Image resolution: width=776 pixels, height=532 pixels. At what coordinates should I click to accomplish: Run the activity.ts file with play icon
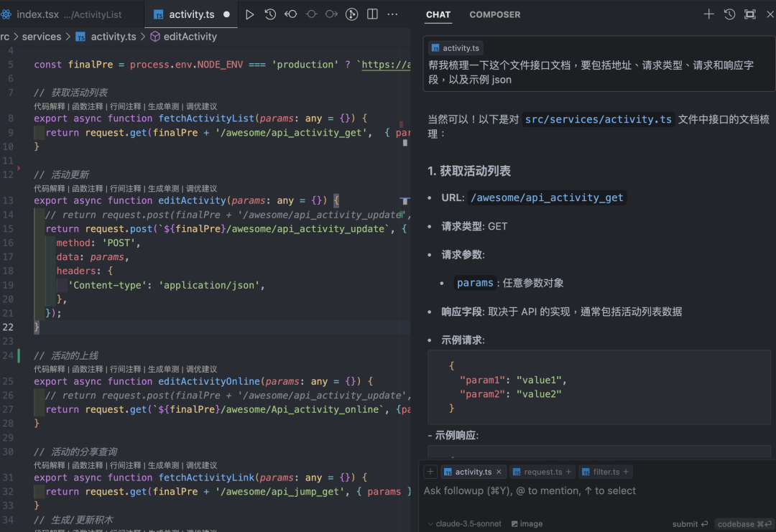[x=250, y=14]
